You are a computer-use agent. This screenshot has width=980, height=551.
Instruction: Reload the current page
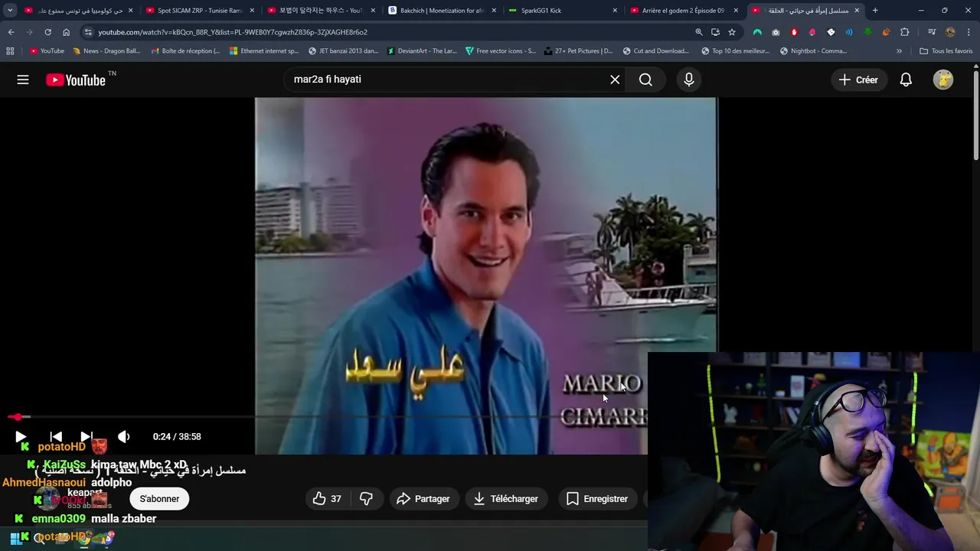[x=47, y=32]
